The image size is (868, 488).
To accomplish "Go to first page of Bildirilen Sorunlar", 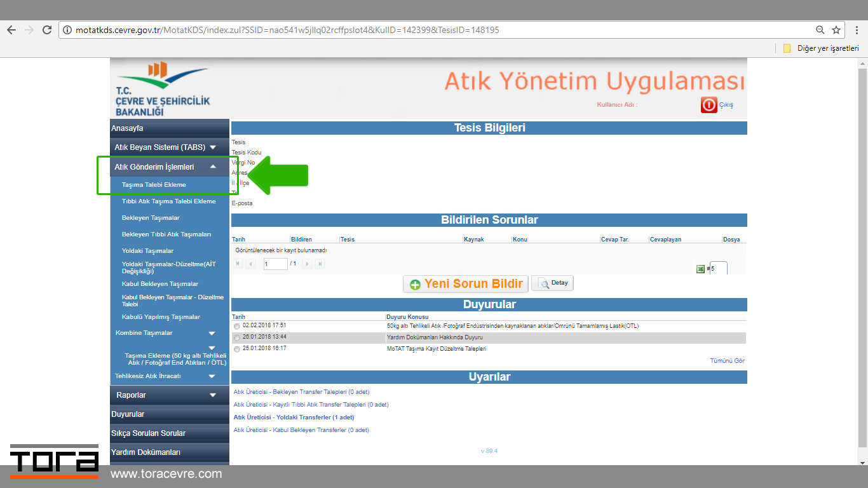I will 238,264.
